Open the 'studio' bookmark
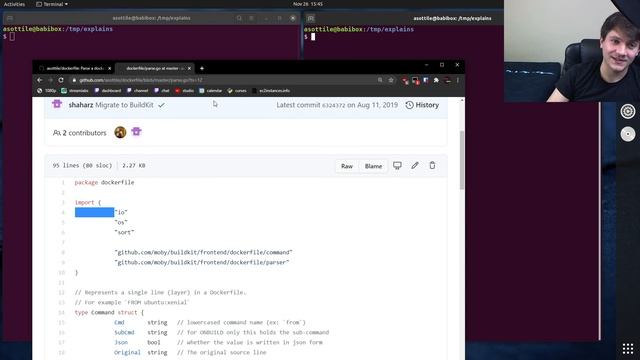 coord(184,91)
